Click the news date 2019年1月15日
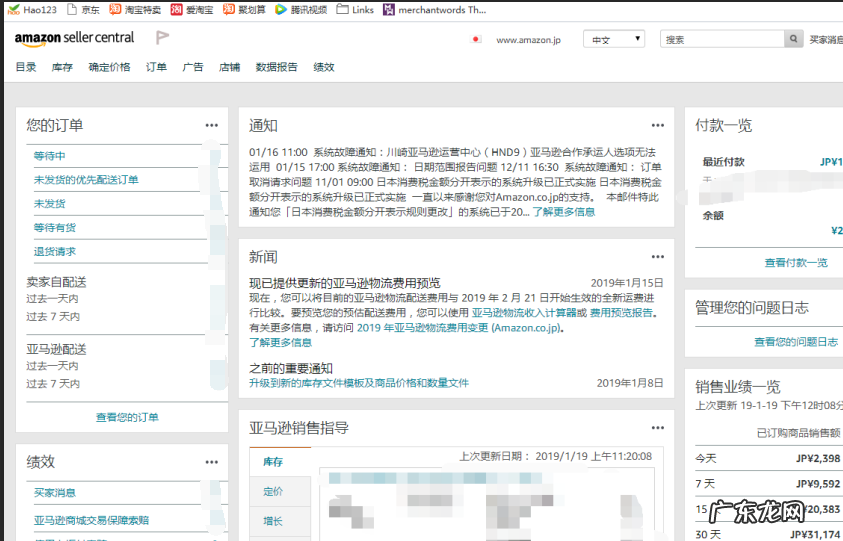The height and width of the screenshot is (541, 843). click(627, 283)
